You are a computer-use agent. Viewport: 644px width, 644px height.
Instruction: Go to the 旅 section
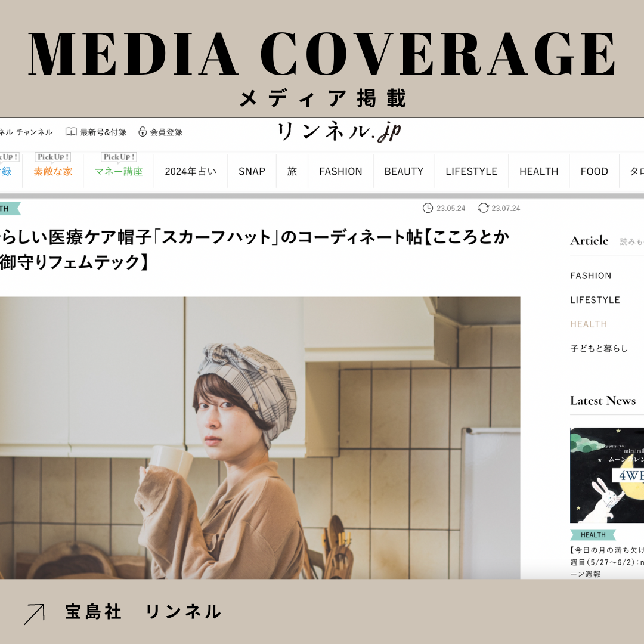pos(292,172)
